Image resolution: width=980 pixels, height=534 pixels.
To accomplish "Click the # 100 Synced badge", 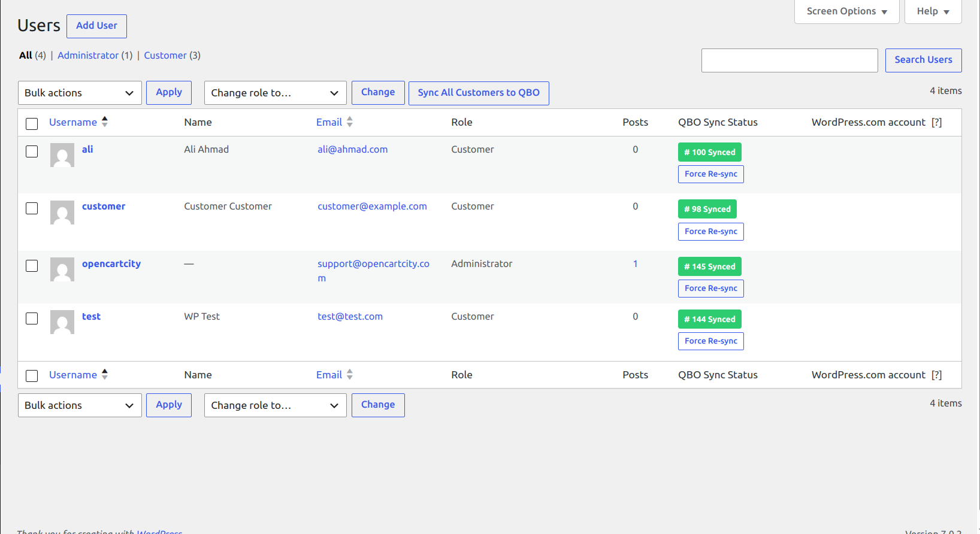I will (x=710, y=152).
